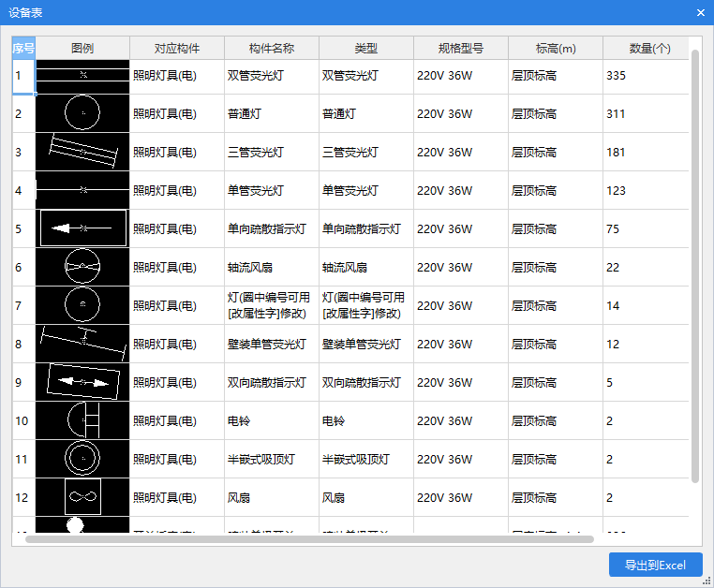Select the one-way evacuation sign arrow icon
Image resolution: width=714 pixels, height=588 pixels.
[82, 228]
